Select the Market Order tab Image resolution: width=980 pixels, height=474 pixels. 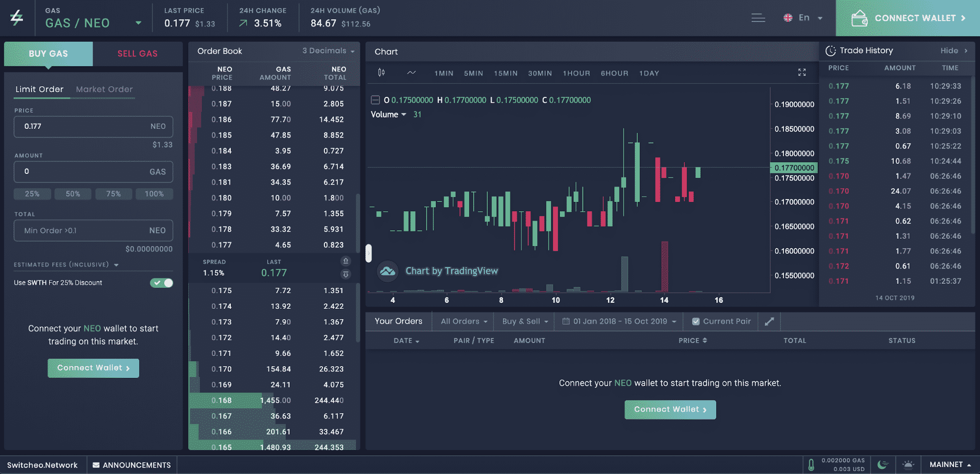[104, 89]
